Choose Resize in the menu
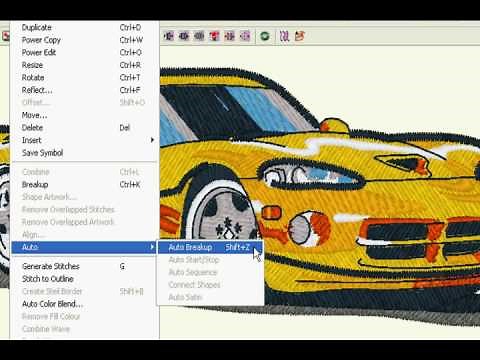 (84, 65)
